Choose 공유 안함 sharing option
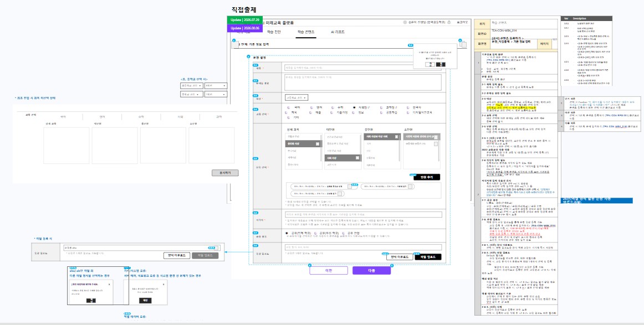Image resolution: width=644 pixels, height=325 pixels. pos(344,233)
